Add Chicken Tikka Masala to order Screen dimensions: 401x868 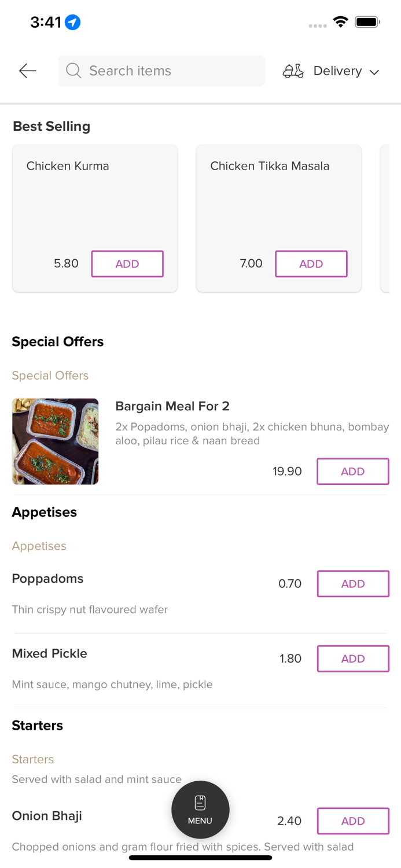pyautogui.click(x=311, y=264)
